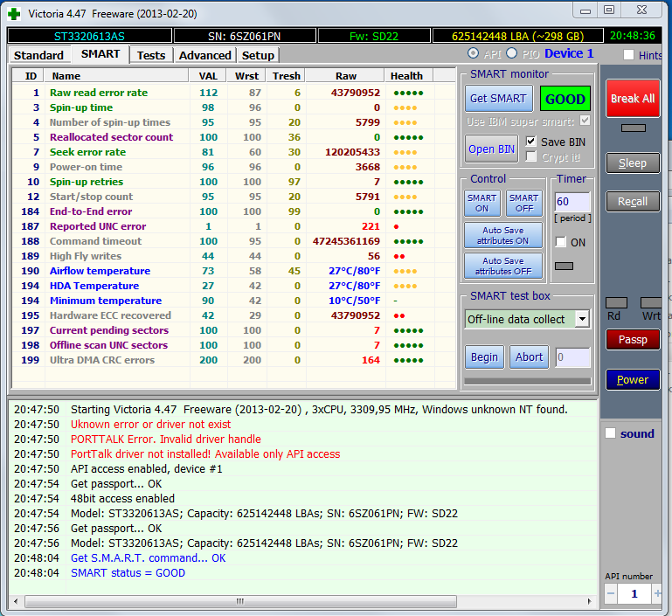672x616 pixels.
Task: Click the 625142448 LBA capacity field
Action: pyautogui.click(x=517, y=36)
